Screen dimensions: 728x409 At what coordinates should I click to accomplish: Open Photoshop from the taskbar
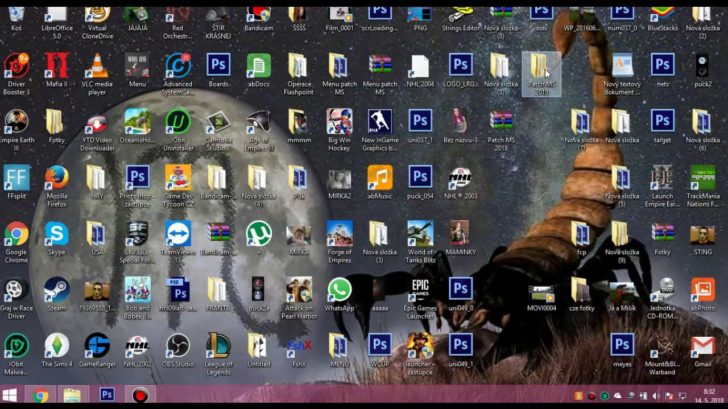tap(106, 396)
